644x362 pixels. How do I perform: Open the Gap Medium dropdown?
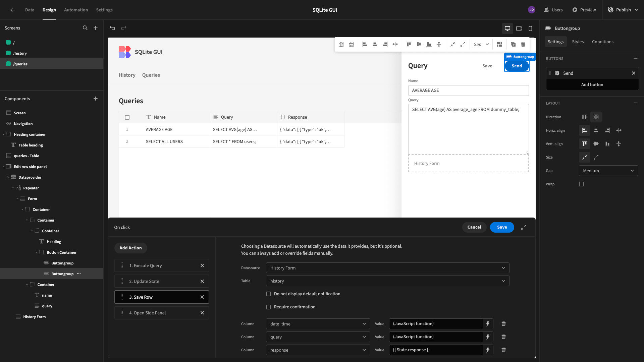608,171
